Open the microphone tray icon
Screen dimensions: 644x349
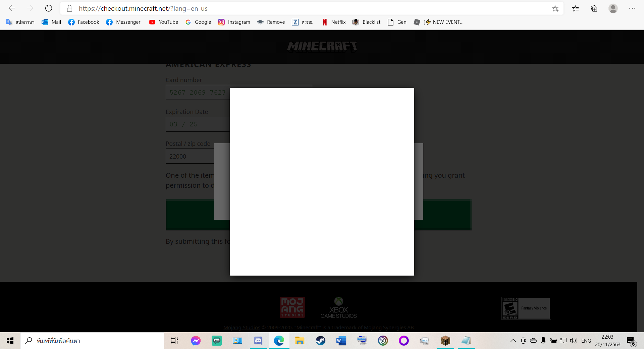[x=543, y=341]
